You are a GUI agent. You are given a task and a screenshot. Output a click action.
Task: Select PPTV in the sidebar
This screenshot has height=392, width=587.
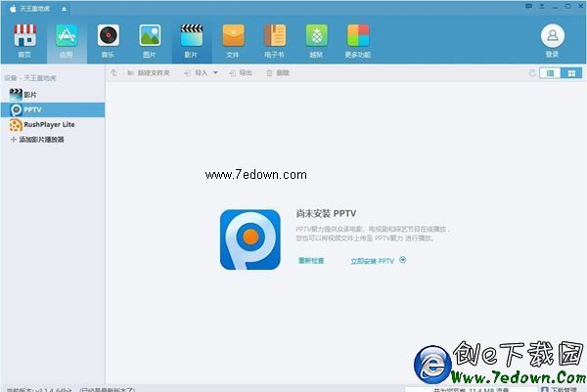53,109
